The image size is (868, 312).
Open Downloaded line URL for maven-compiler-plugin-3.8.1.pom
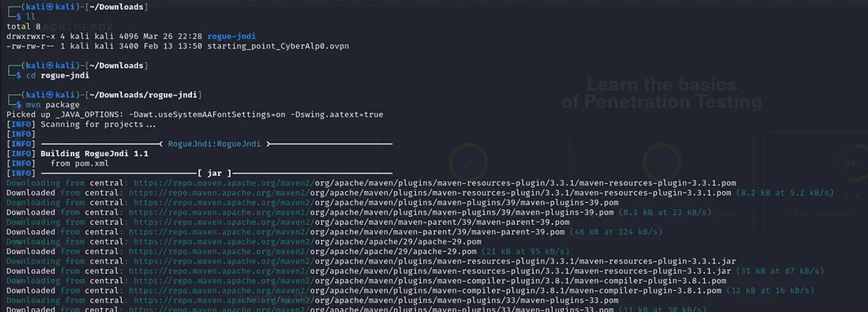(425, 290)
